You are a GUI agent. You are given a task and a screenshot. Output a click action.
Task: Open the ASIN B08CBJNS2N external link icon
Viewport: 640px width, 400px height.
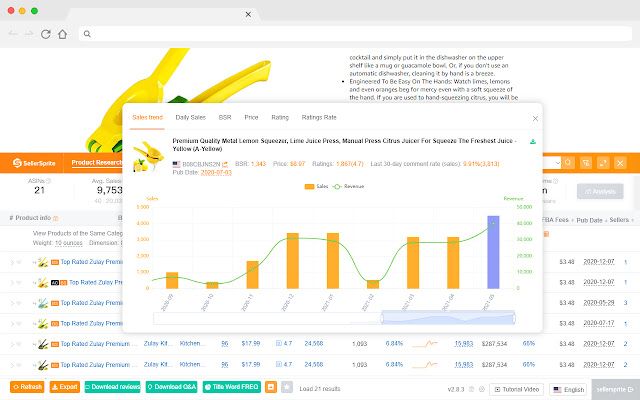224,164
